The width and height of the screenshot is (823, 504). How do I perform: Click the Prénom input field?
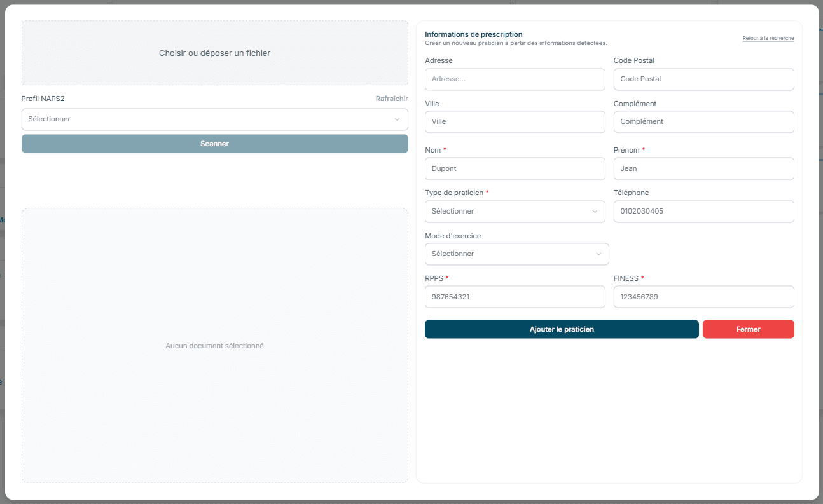coord(704,169)
